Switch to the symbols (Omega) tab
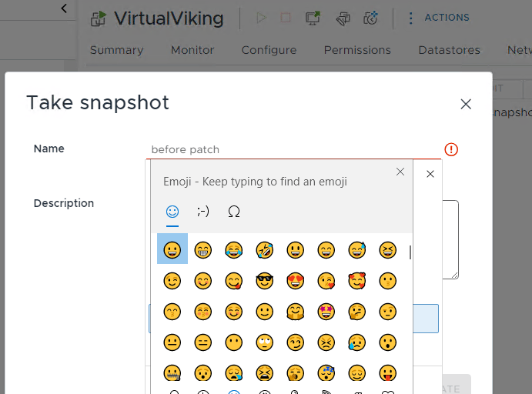The width and height of the screenshot is (532, 394). point(234,211)
